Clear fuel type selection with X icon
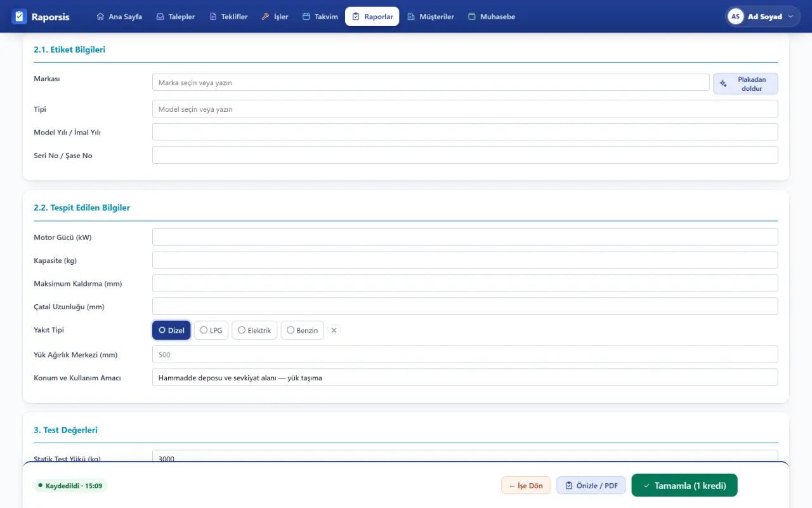812x508 pixels. pos(334,330)
